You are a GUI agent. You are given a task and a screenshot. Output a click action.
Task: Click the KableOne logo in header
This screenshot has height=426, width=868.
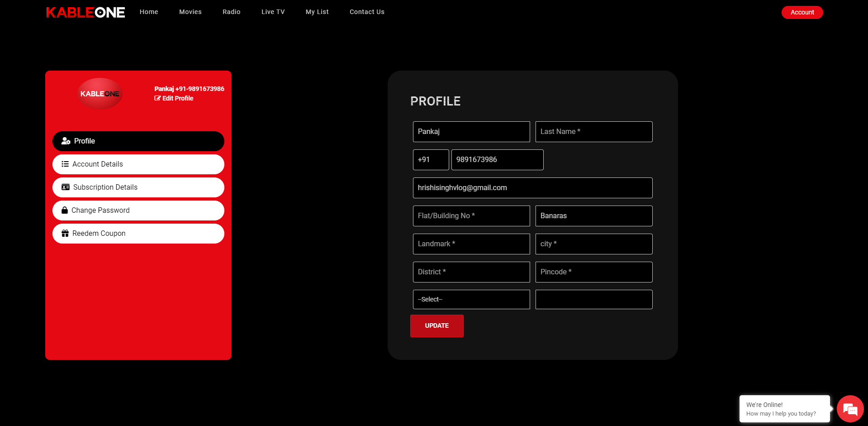[x=85, y=12]
